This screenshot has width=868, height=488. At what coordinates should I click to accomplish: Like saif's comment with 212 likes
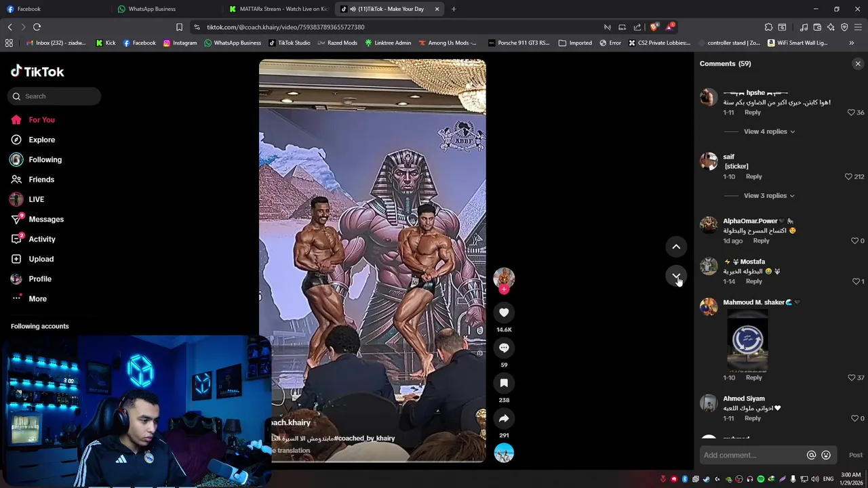(x=848, y=177)
